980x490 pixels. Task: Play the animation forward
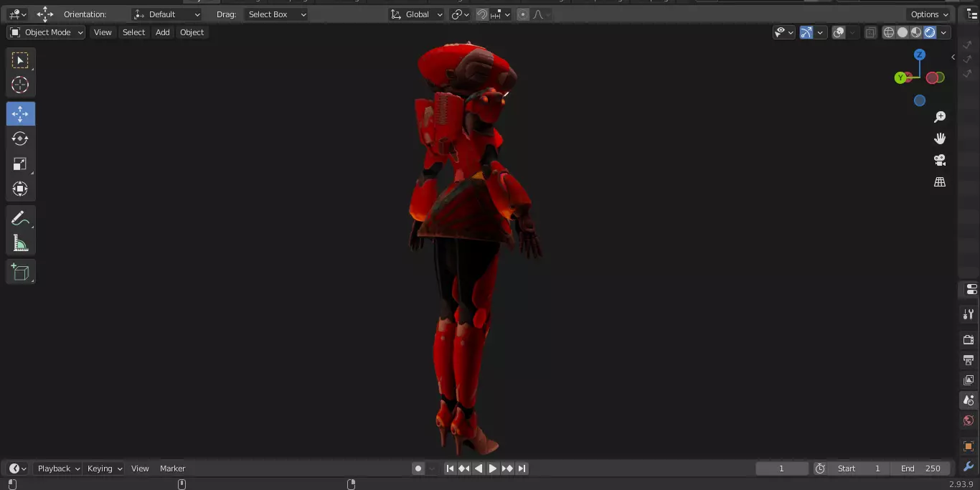coord(493,468)
